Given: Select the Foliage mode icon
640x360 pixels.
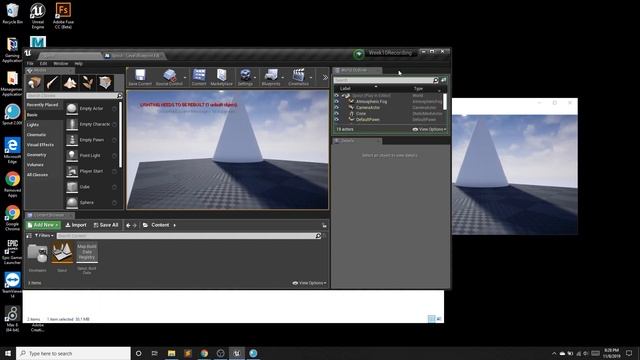Looking at the screenshot, I should 87,83.
